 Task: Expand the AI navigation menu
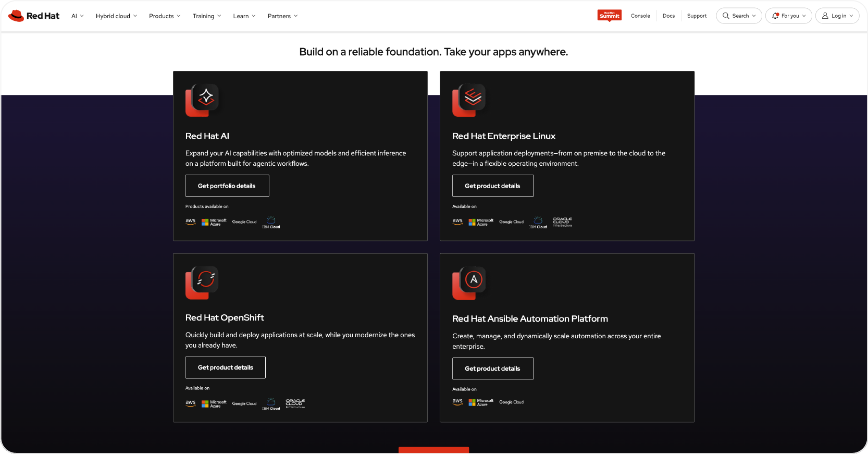pos(77,16)
